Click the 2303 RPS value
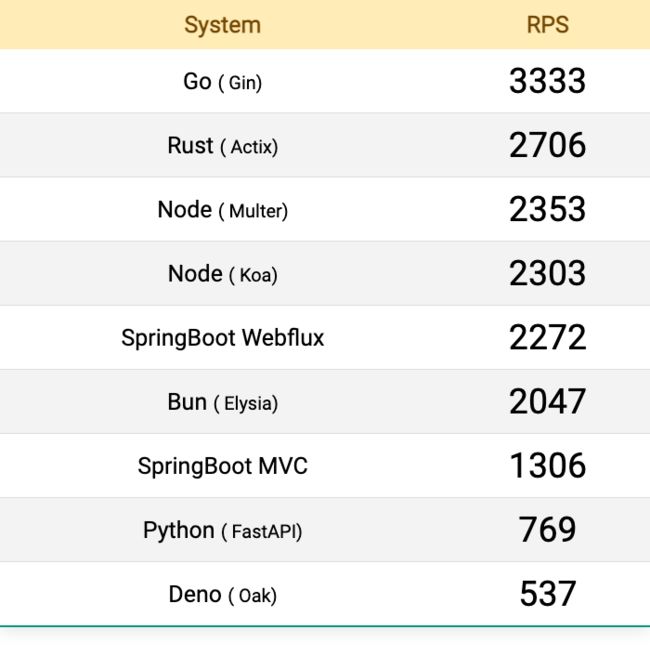The width and height of the screenshot is (650, 669). point(548,273)
